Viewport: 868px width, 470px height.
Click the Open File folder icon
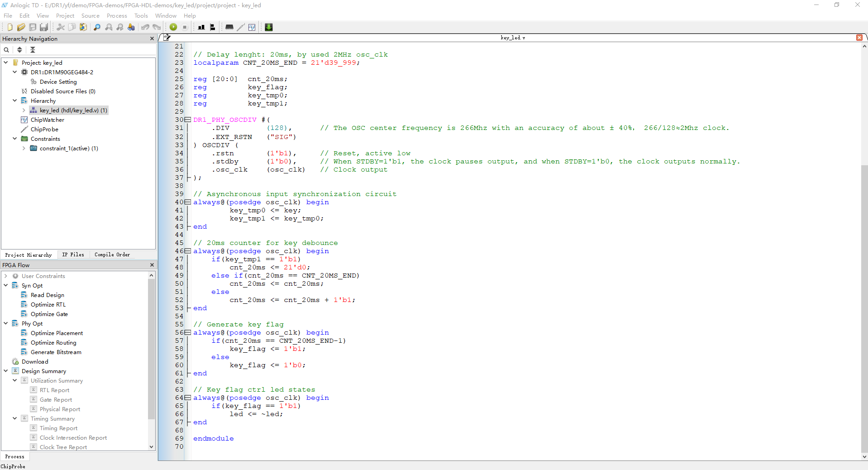(21, 27)
